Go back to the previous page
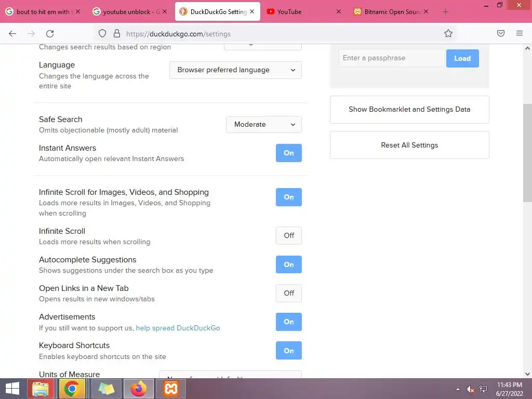Viewport: 532px width, 399px height. (12, 34)
